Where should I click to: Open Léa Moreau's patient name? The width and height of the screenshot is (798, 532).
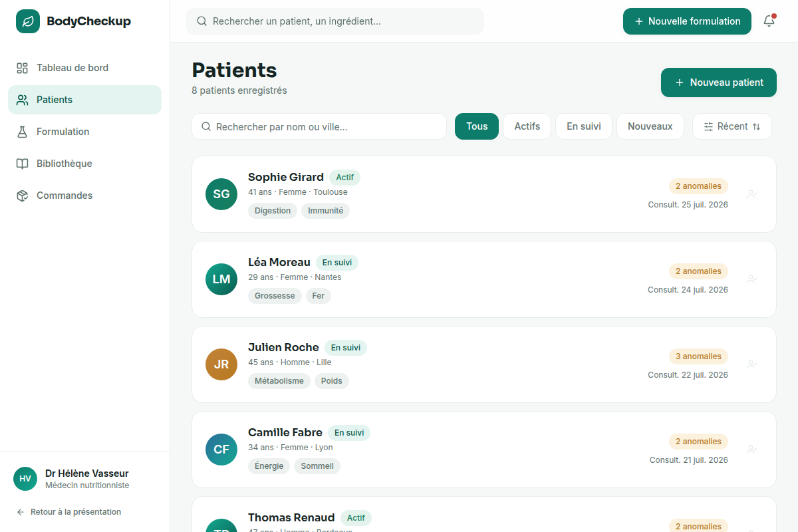tap(279, 262)
